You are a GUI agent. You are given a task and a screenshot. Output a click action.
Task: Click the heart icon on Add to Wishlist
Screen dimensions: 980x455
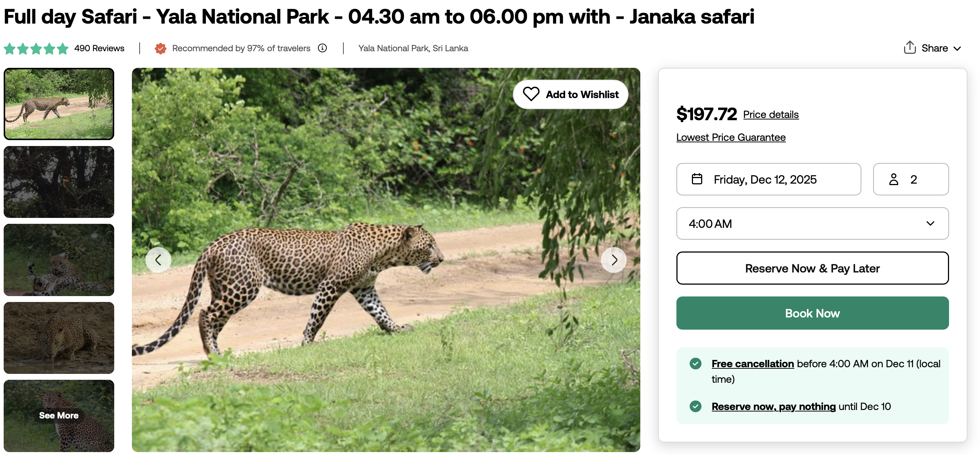tap(531, 94)
